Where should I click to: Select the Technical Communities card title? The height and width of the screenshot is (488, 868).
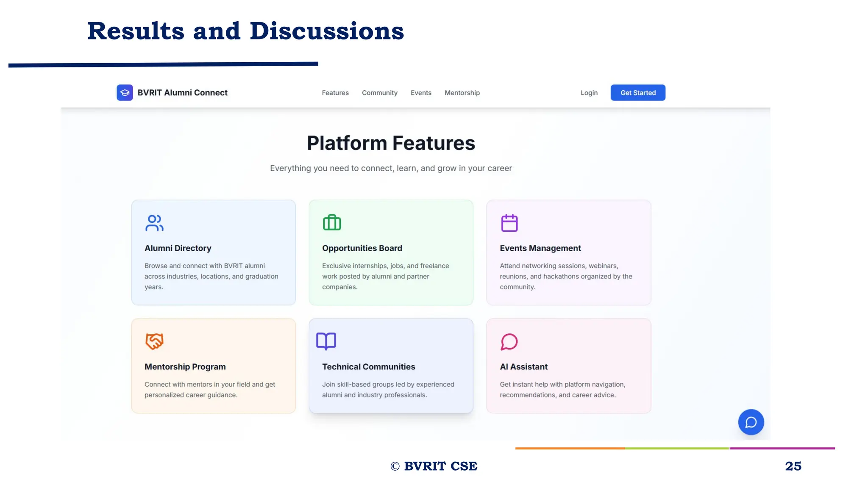coord(368,367)
